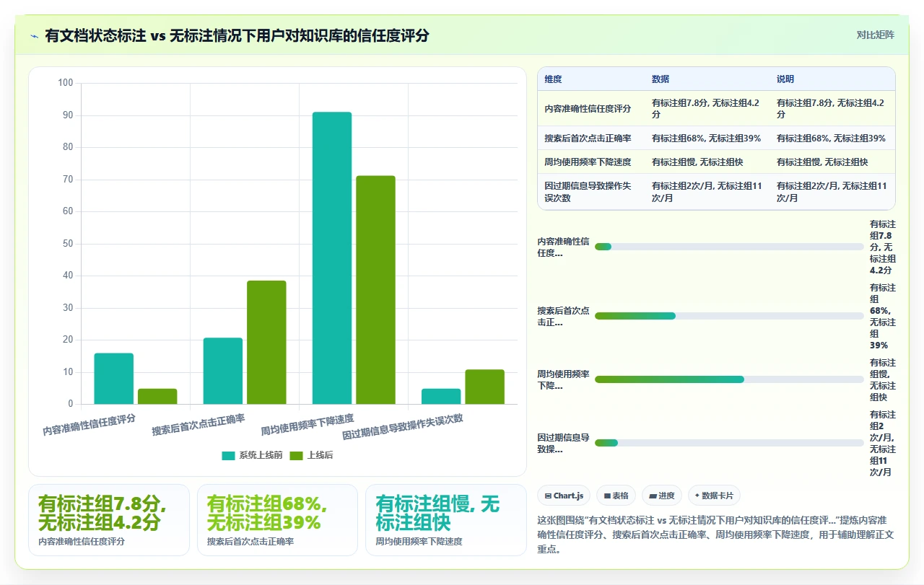
Task: Click the 周均使用频率下降 progress bar
Action: (x=729, y=379)
